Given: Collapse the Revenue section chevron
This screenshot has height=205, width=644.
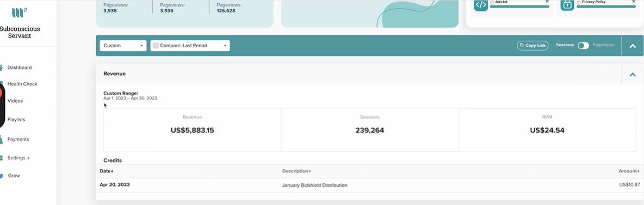Looking at the screenshot, I should pyautogui.click(x=633, y=74).
